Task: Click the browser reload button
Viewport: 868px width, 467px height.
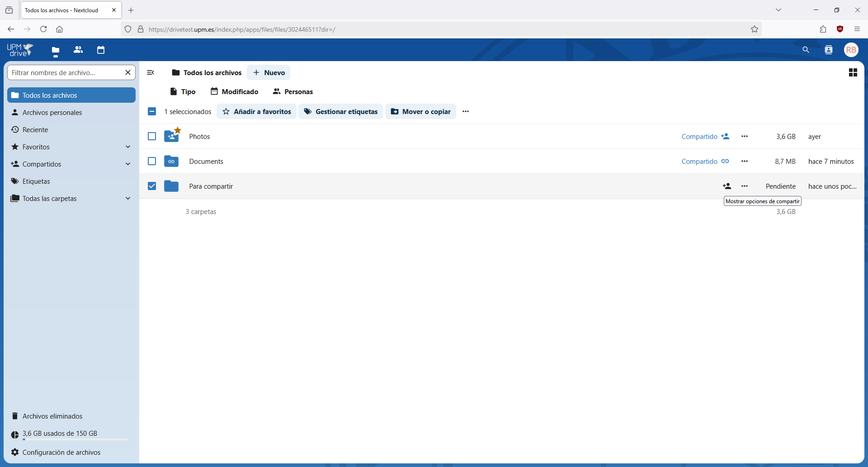Action: pos(43,29)
